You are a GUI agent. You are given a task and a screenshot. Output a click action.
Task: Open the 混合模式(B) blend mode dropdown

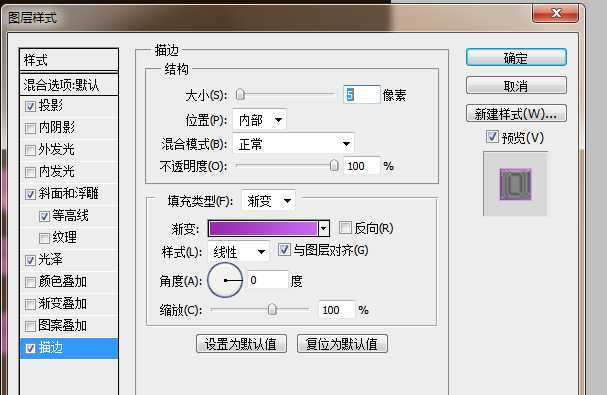[x=293, y=144]
